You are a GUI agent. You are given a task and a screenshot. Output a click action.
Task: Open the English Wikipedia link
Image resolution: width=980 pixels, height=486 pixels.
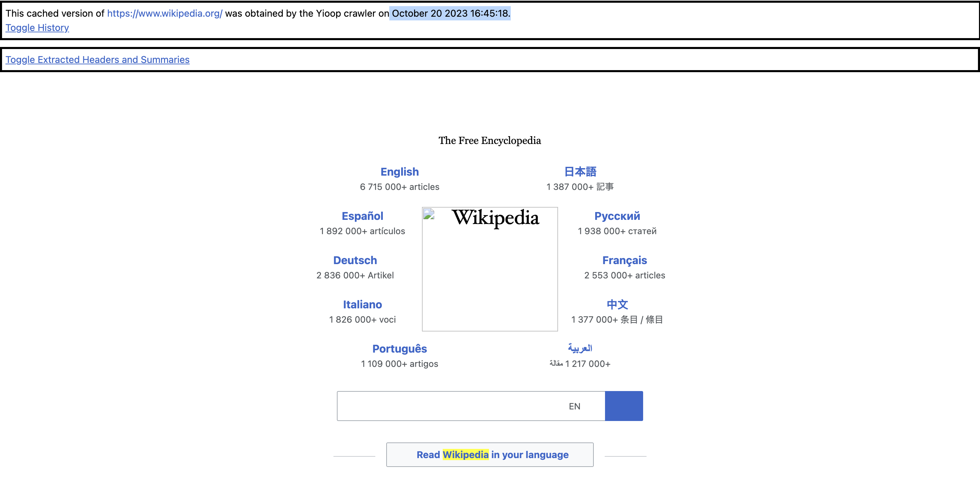point(399,172)
